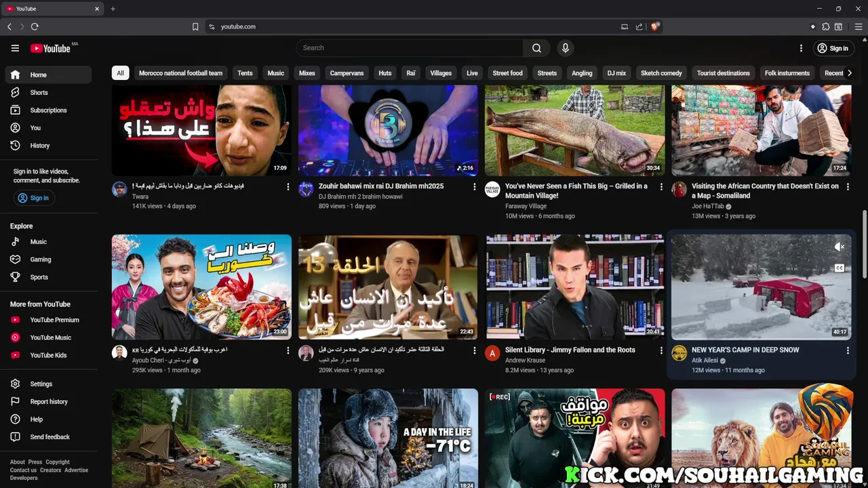This screenshot has height=488, width=868.
Task: Open Andrew Krause channel link
Action: click(x=525, y=361)
